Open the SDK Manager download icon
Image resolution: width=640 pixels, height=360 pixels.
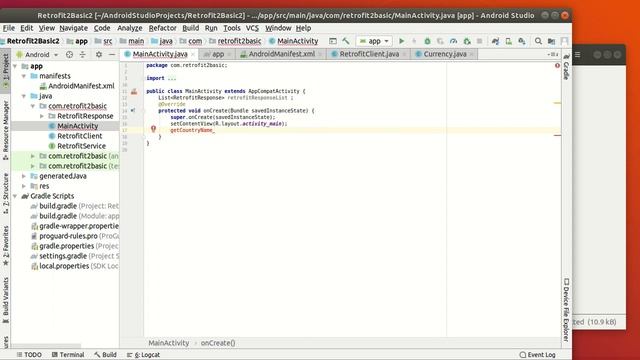pos(522,41)
